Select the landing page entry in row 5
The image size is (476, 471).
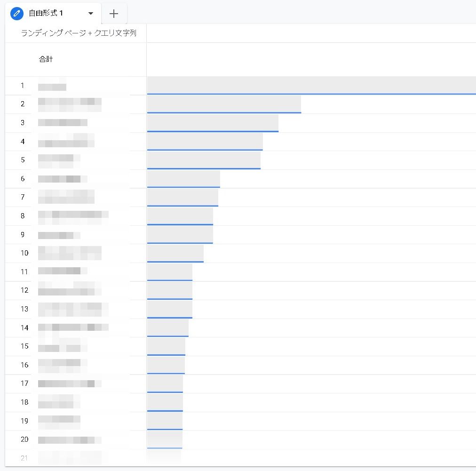pyautogui.click(x=59, y=160)
